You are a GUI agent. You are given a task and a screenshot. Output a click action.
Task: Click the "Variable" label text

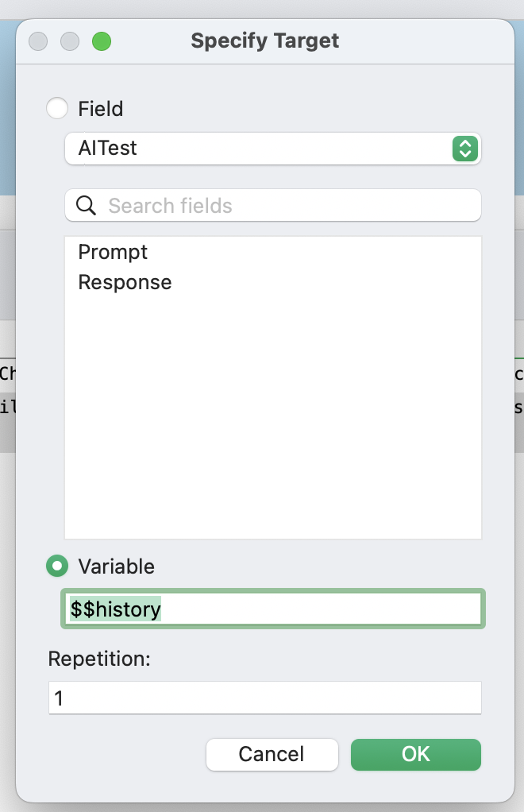[116, 566]
